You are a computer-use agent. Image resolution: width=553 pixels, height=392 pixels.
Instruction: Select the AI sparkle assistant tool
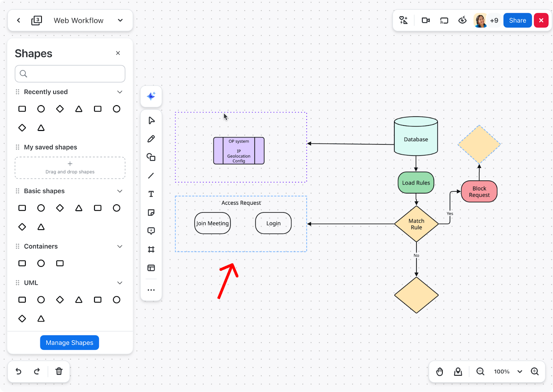151,96
